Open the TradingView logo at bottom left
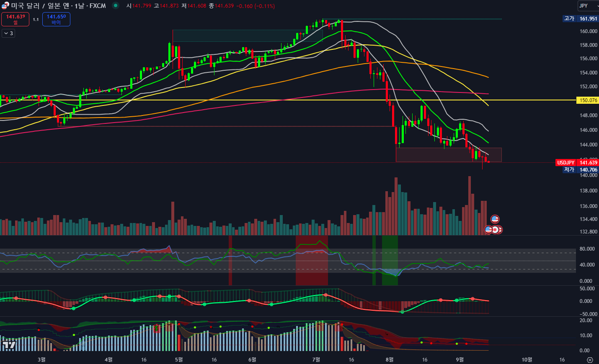This screenshot has width=599, height=364. click(x=9, y=345)
